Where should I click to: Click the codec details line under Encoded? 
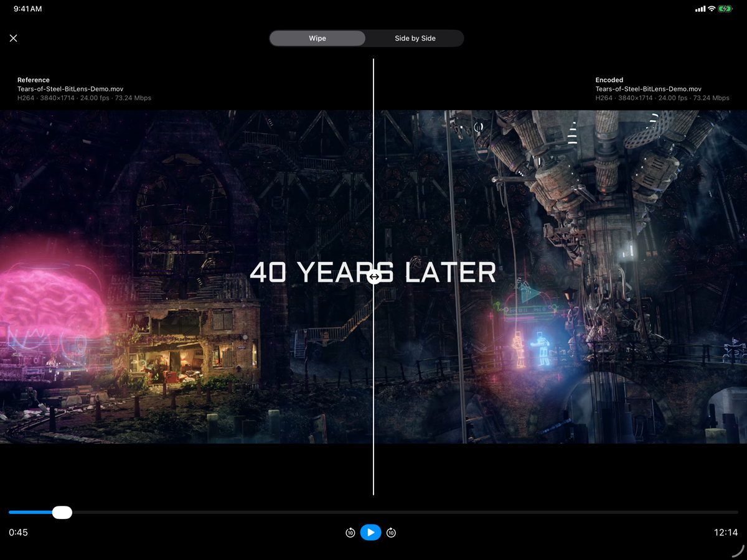tap(662, 98)
